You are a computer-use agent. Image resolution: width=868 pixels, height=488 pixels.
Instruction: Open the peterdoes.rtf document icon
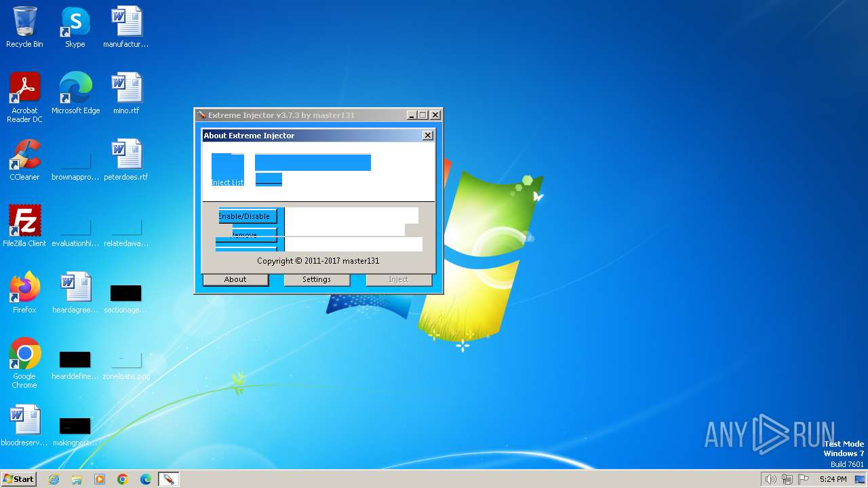click(x=126, y=160)
